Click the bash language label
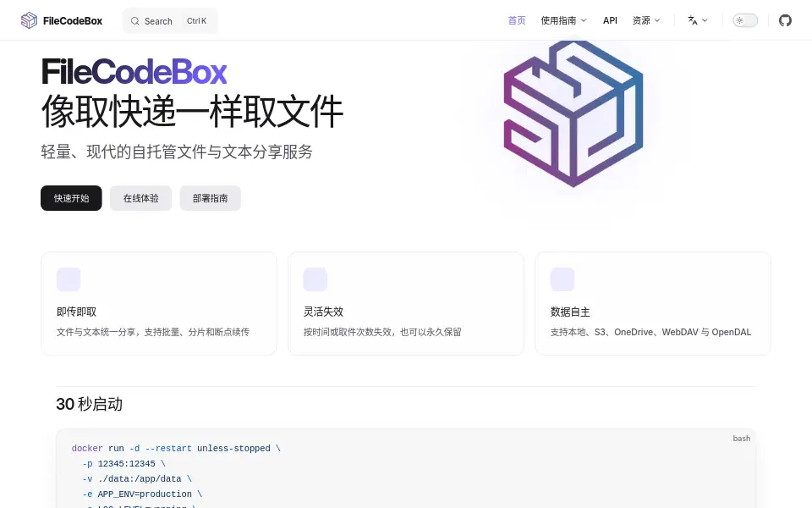Image resolution: width=812 pixels, height=508 pixels. (x=742, y=439)
